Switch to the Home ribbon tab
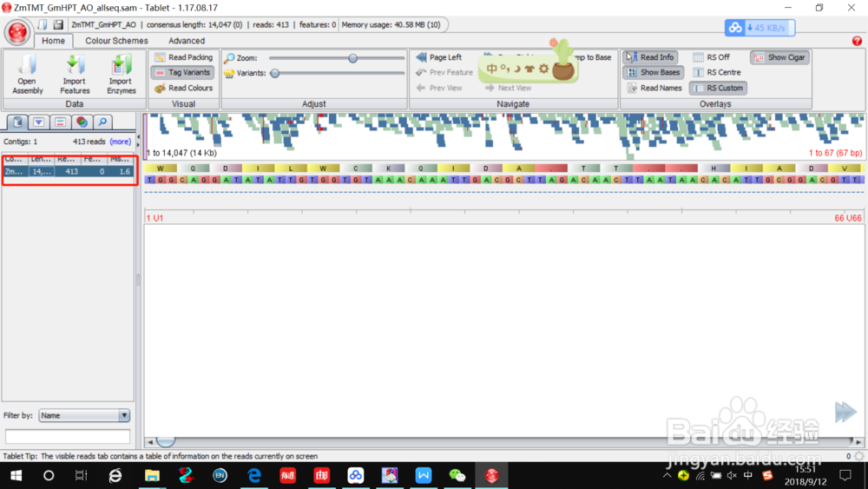Image resolution: width=868 pixels, height=489 pixels. (53, 41)
